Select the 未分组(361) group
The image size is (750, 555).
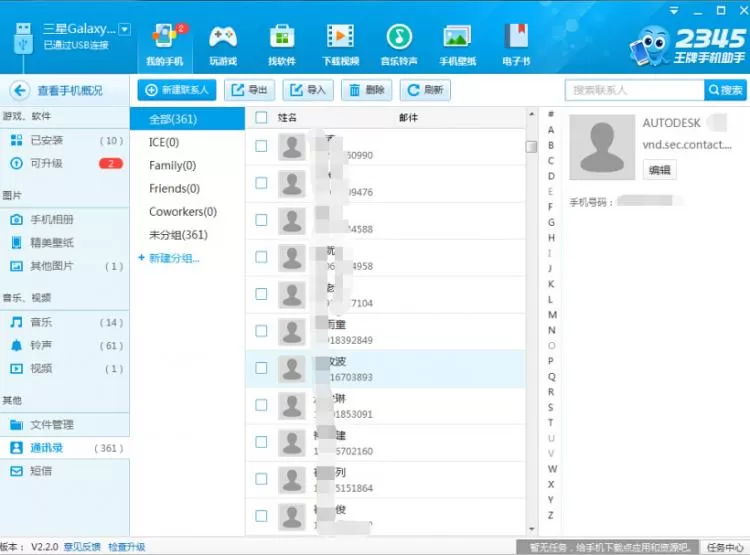[x=178, y=235]
